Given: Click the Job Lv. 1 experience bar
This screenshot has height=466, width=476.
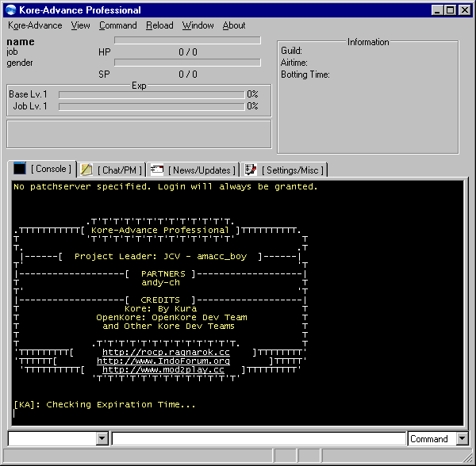Looking at the screenshot, I should point(152,107).
